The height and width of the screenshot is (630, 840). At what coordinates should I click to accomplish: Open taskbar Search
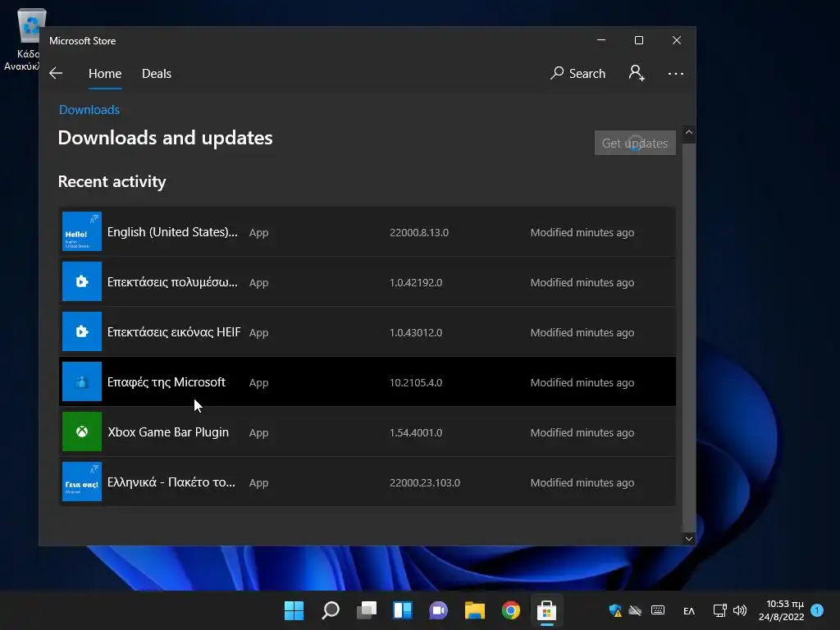click(330, 610)
